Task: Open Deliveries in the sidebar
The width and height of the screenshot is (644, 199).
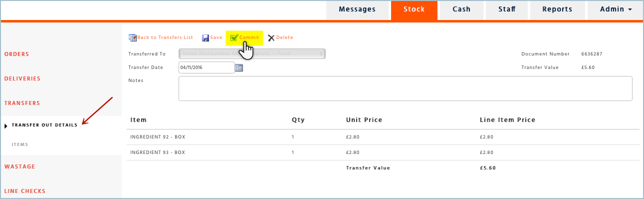Action: [22, 78]
